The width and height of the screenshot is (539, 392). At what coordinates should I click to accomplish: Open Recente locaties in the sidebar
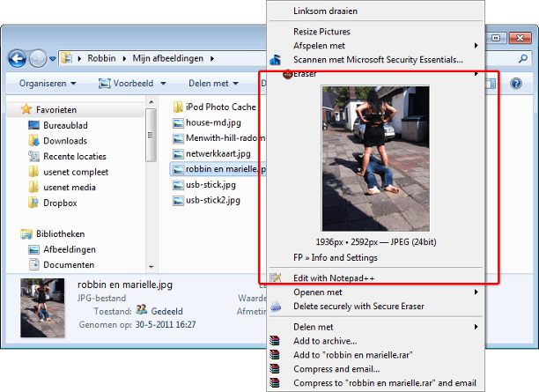(67, 157)
